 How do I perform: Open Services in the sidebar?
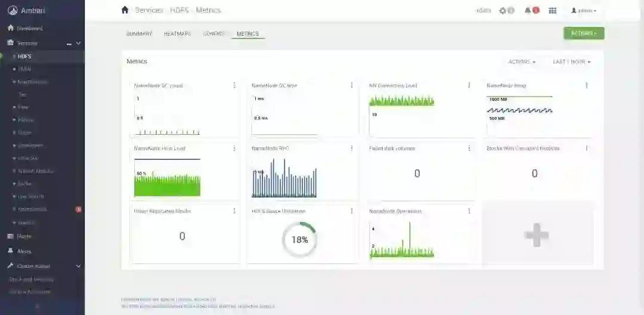(x=27, y=43)
